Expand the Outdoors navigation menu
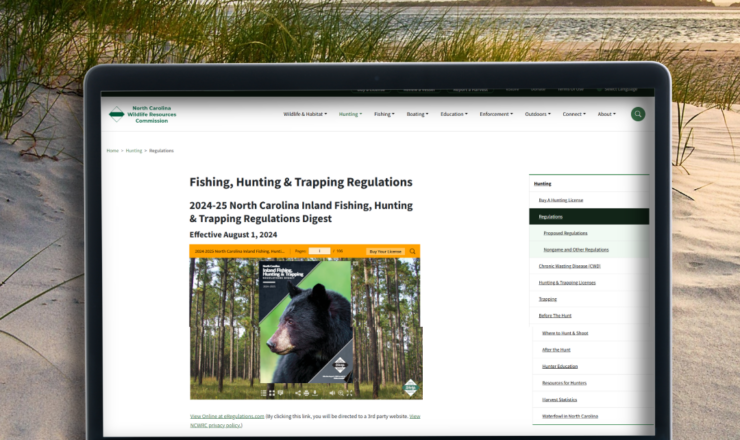Image resolution: width=740 pixels, height=440 pixels. [538, 114]
